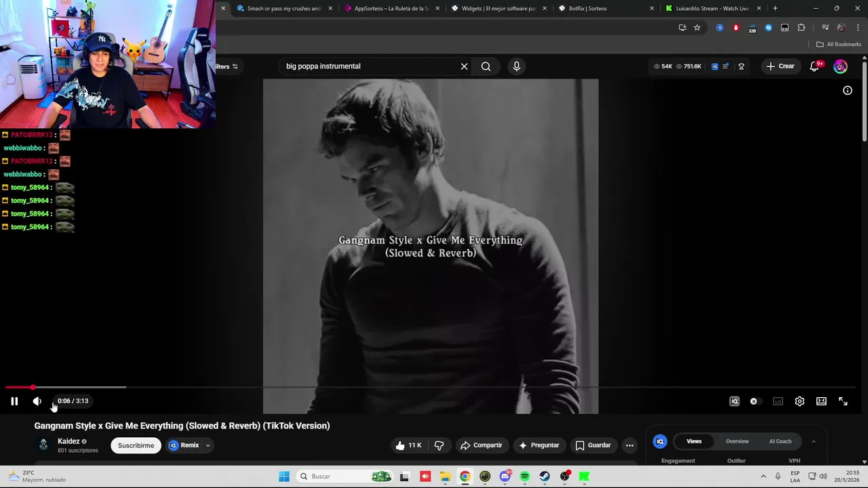868x488 pixels.
Task: Open File Explorer from the taskbar
Action: [445, 476]
